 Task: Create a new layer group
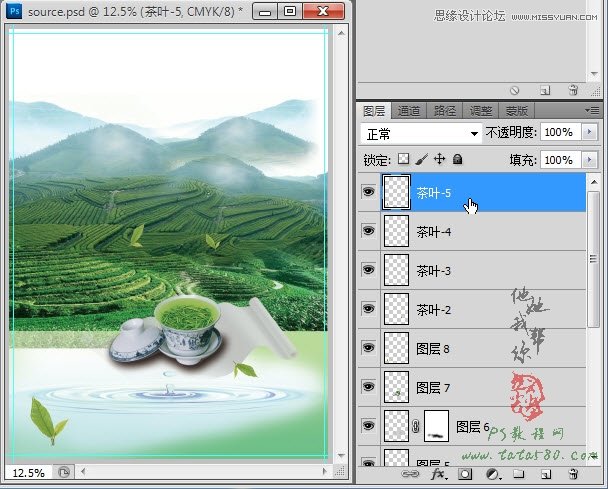[x=519, y=473]
